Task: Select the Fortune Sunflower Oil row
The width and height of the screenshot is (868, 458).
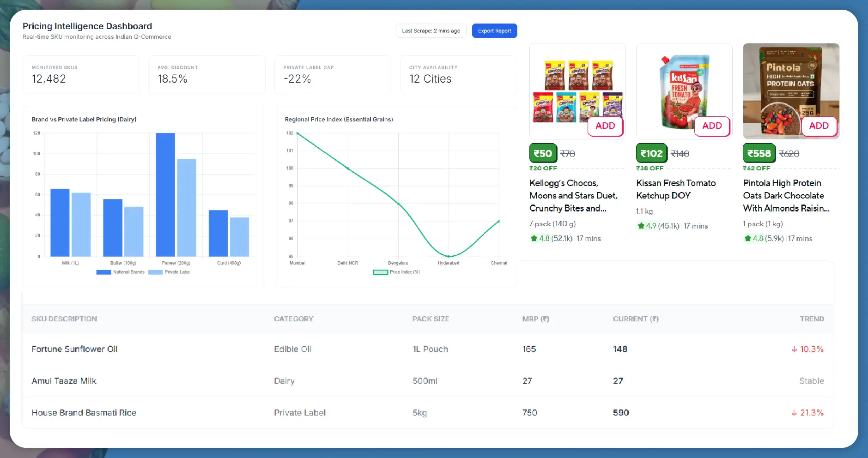Action: (x=74, y=350)
